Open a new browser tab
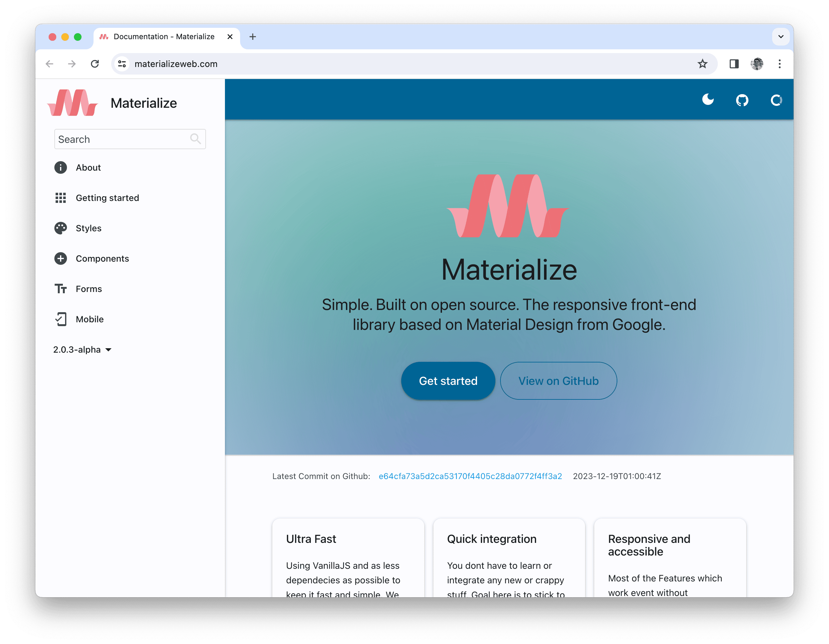829x644 pixels. [253, 37]
